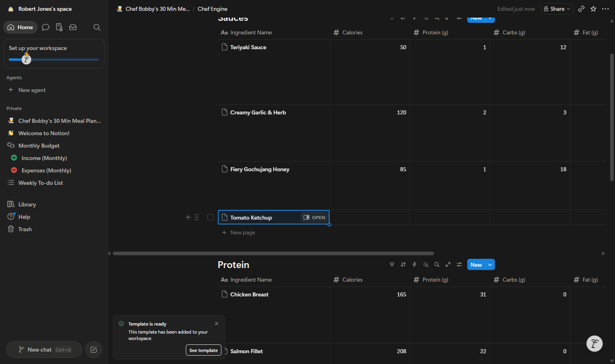Open the Teriyaki Sauce page
Image resolution: width=615 pixels, height=364 pixels.
pyautogui.click(x=248, y=47)
